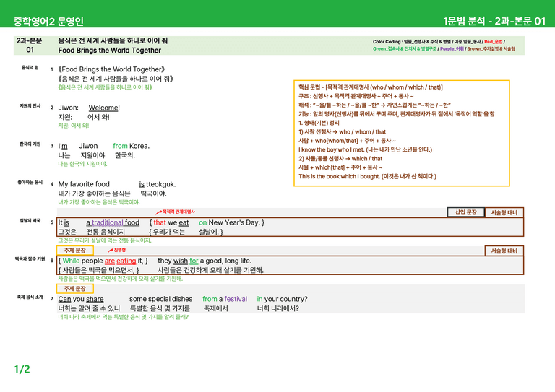555x392 pixels.
Task: Select the heading 'Food Brings the World Together'
Action: (109, 51)
